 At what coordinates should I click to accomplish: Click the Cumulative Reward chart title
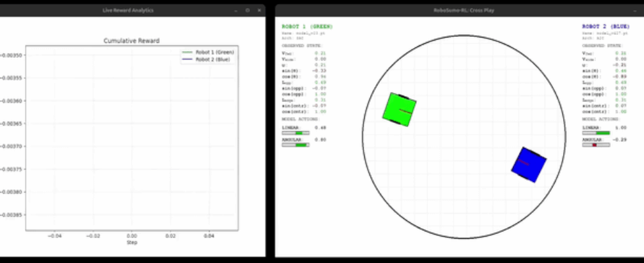click(x=132, y=41)
